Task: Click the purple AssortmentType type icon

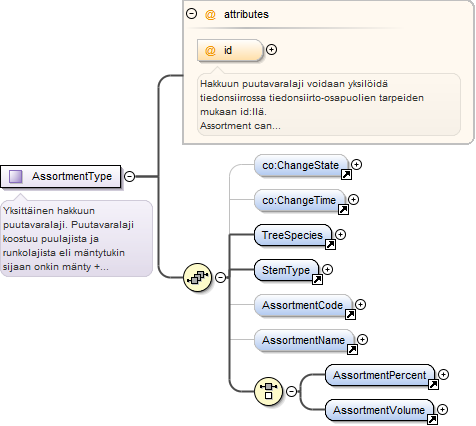Action: click(x=16, y=176)
